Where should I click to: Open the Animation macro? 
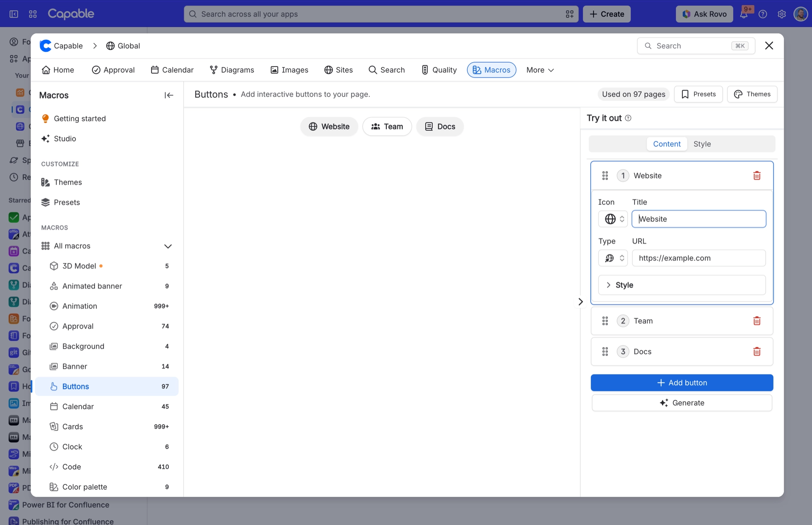coord(107,306)
